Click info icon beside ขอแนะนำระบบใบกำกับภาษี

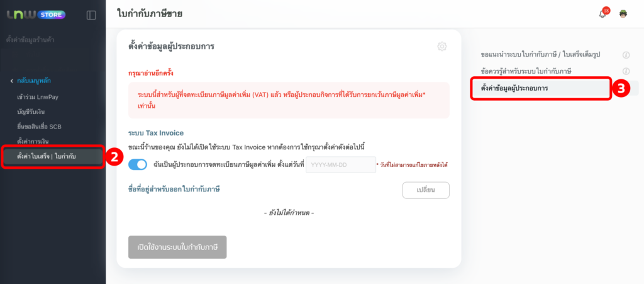coord(626,55)
